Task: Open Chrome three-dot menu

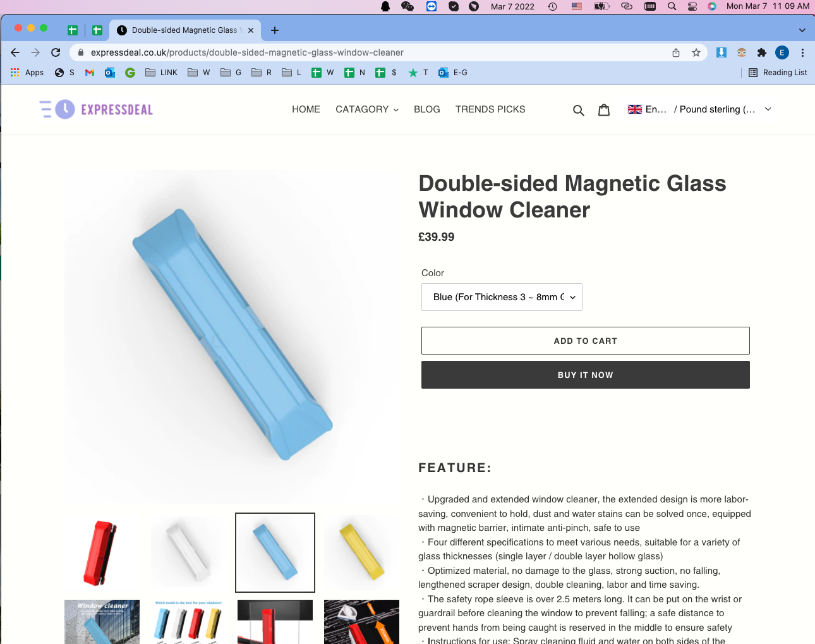Action: click(802, 52)
